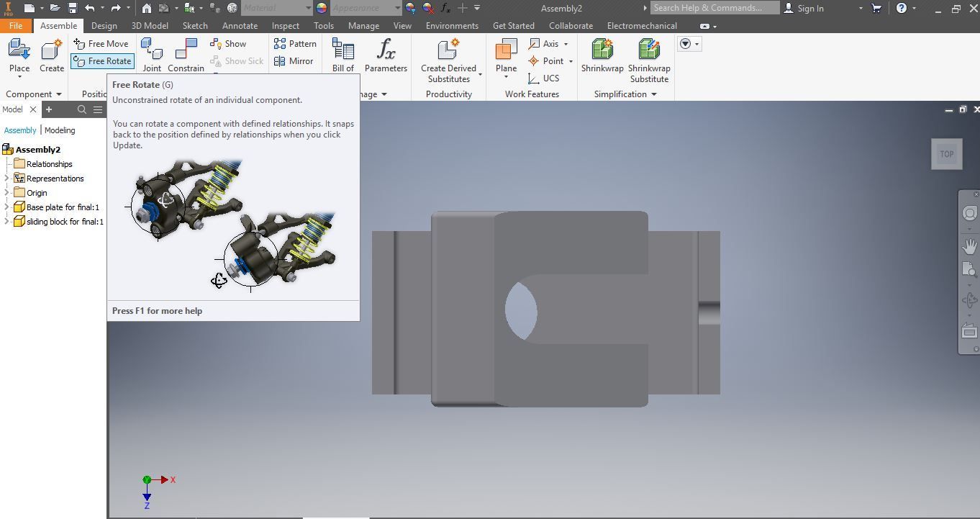Switch to the 3D Model ribbon tab

point(150,26)
